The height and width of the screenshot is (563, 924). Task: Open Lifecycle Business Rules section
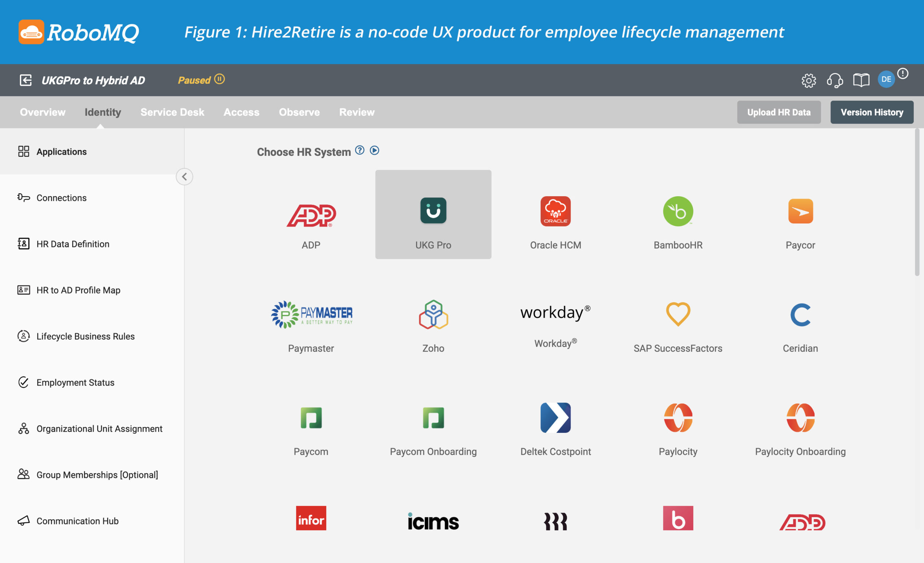click(x=86, y=335)
